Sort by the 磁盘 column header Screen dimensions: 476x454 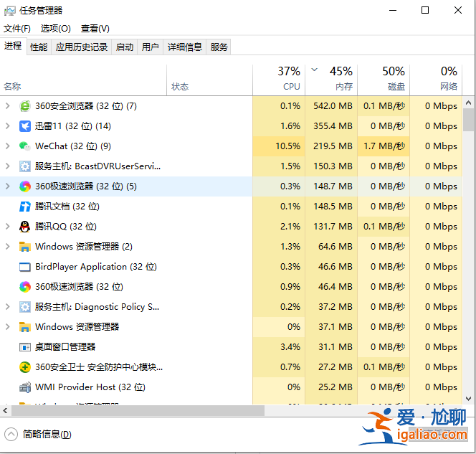coord(384,80)
